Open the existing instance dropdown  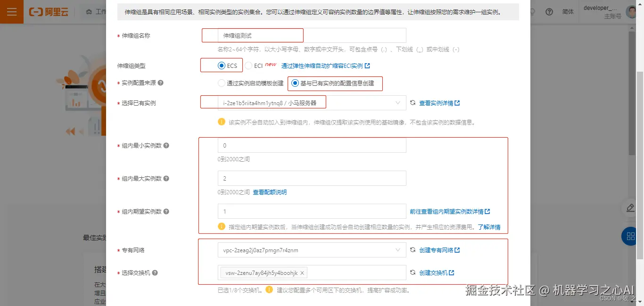(398, 102)
